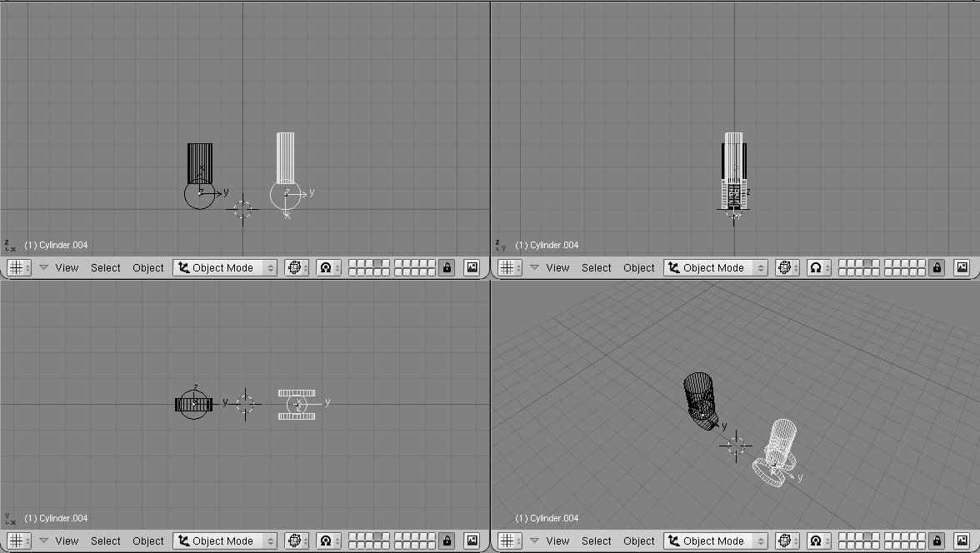Click pivot point icon in perspective viewport header
This screenshot has width=980, height=553.
(x=819, y=541)
